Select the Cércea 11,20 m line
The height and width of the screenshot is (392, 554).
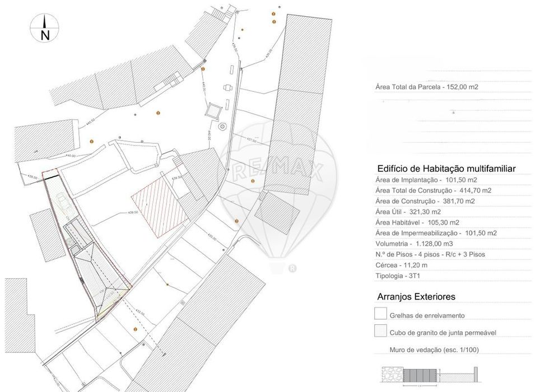coord(402,265)
